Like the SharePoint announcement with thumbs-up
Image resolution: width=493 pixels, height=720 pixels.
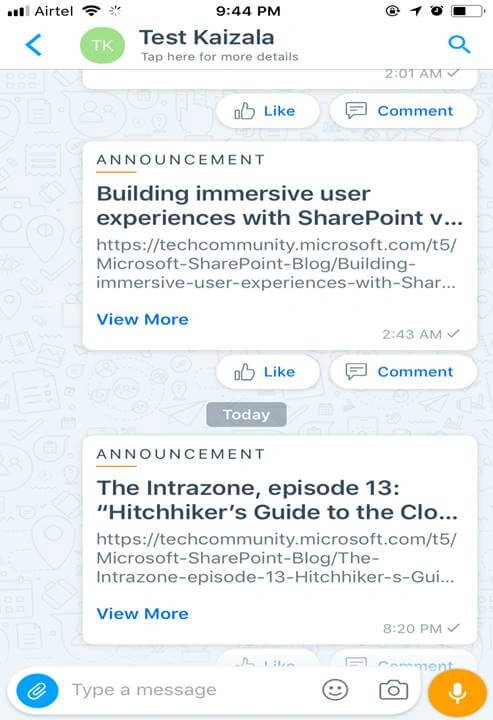[x=267, y=372]
